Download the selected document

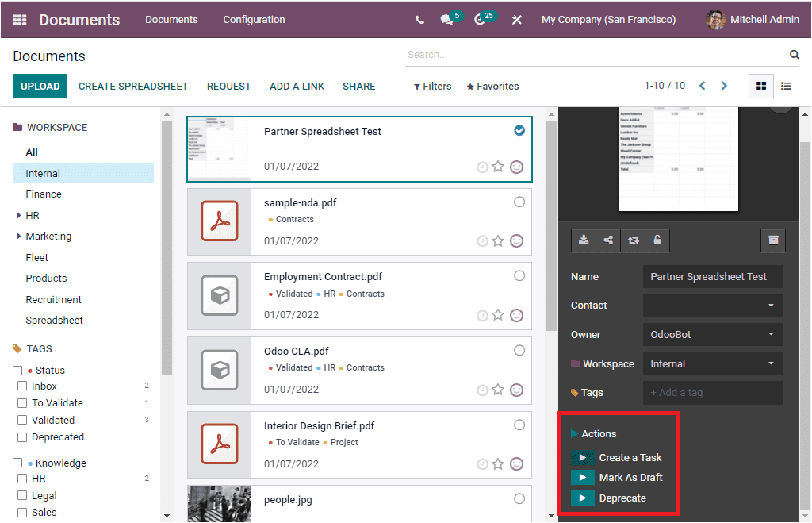(584, 240)
